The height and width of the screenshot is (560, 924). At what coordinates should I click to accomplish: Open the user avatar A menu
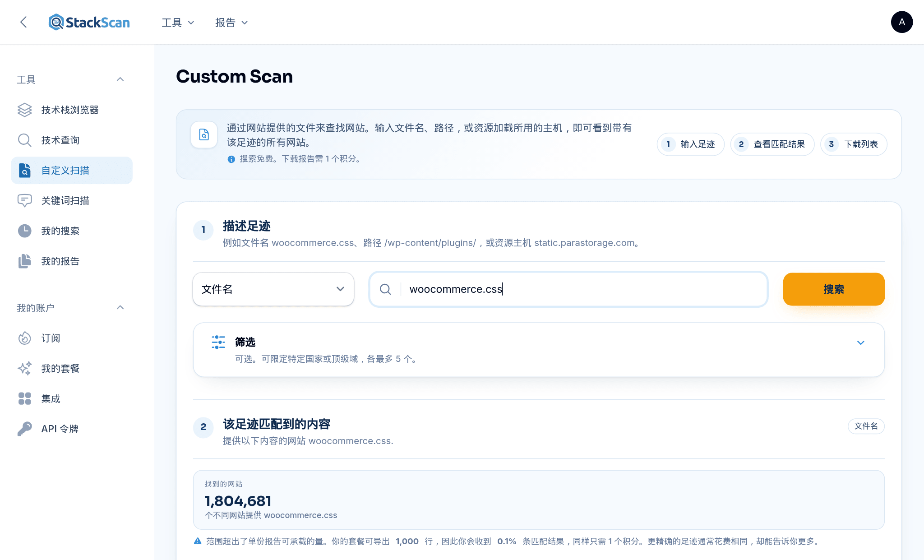click(x=901, y=22)
